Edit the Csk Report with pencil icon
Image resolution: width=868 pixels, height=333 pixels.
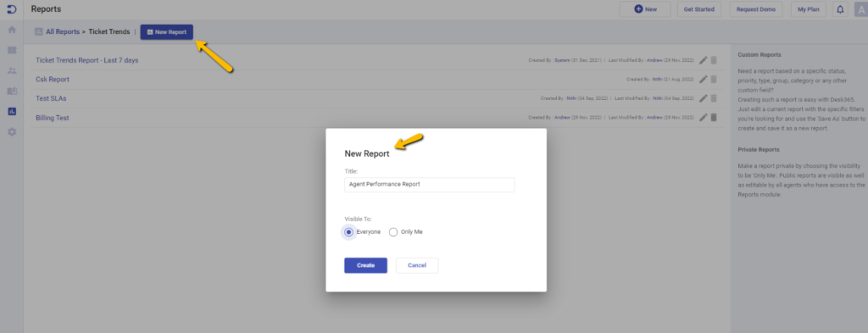click(704, 79)
